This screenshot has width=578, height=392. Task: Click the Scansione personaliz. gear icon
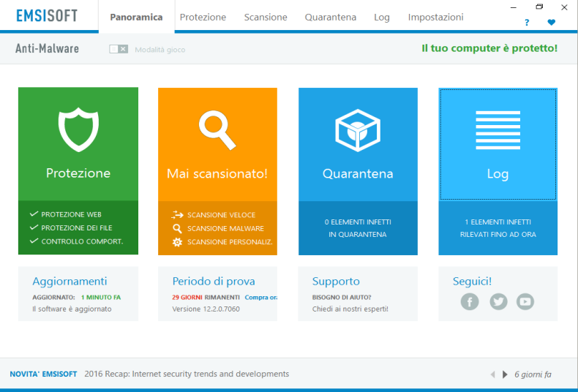tap(177, 242)
